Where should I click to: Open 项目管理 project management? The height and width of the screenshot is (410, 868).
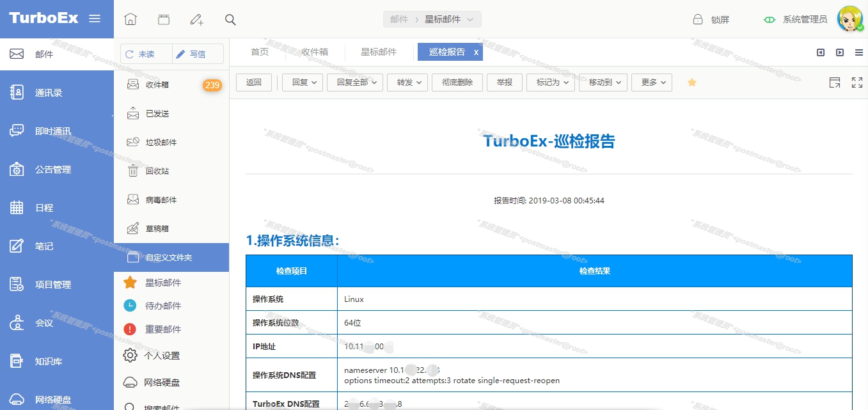click(x=57, y=285)
